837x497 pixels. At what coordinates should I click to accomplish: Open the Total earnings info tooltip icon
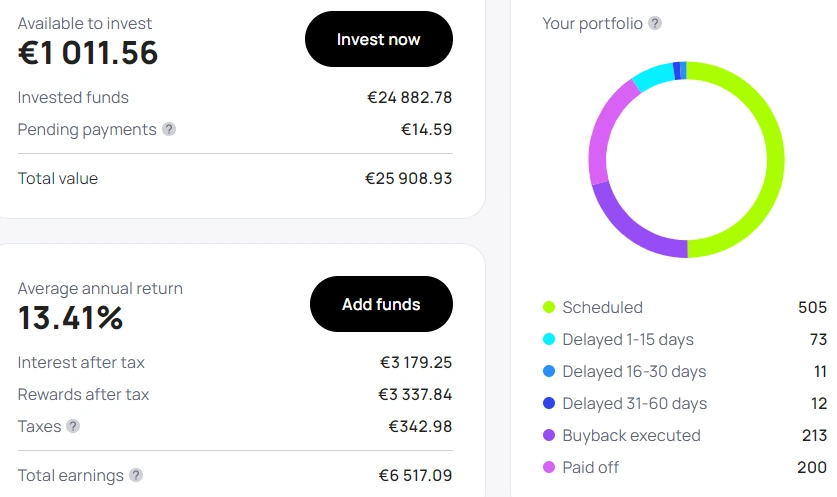point(136,476)
